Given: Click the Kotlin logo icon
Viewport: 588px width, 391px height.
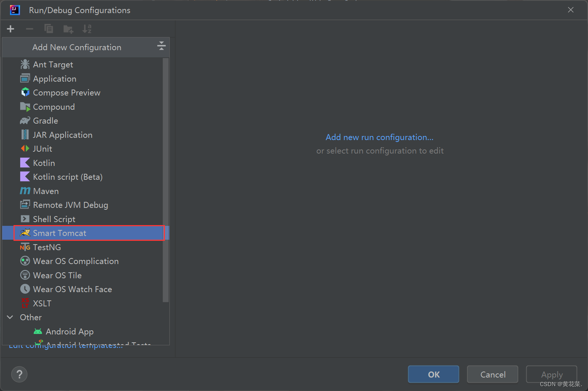Looking at the screenshot, I should click(25, 163).
